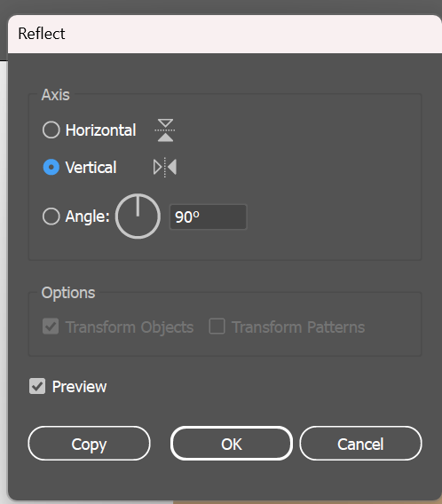442x504 pixels.
Task: Choose the Angle radio button
Action: tap(51, 217)
